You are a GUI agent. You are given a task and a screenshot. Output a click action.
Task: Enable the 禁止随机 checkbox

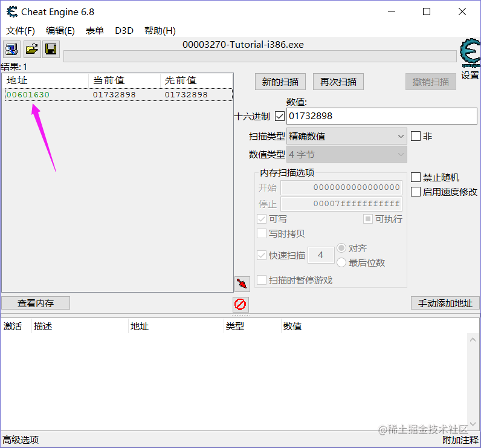[x=416, y=177]
